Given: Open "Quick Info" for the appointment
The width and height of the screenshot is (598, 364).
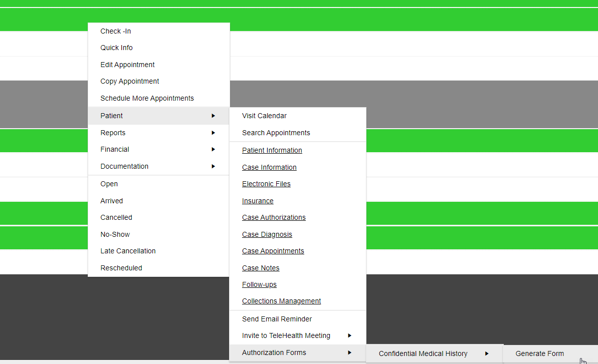Looking at the screenshot, I should pos(116,48).
